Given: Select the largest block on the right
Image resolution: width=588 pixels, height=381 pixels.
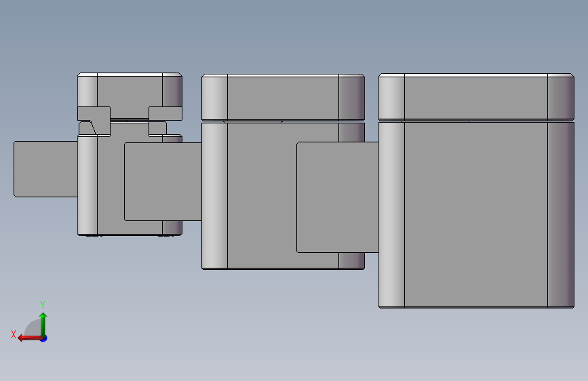Looking at the screenshot, I should (476, 215).
